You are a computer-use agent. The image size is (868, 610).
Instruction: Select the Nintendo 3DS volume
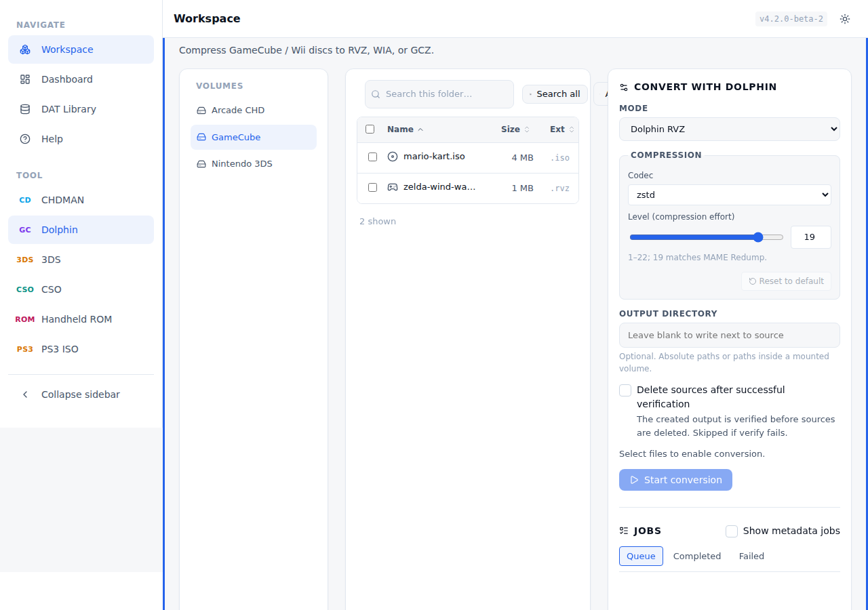[x=254, y=164]
